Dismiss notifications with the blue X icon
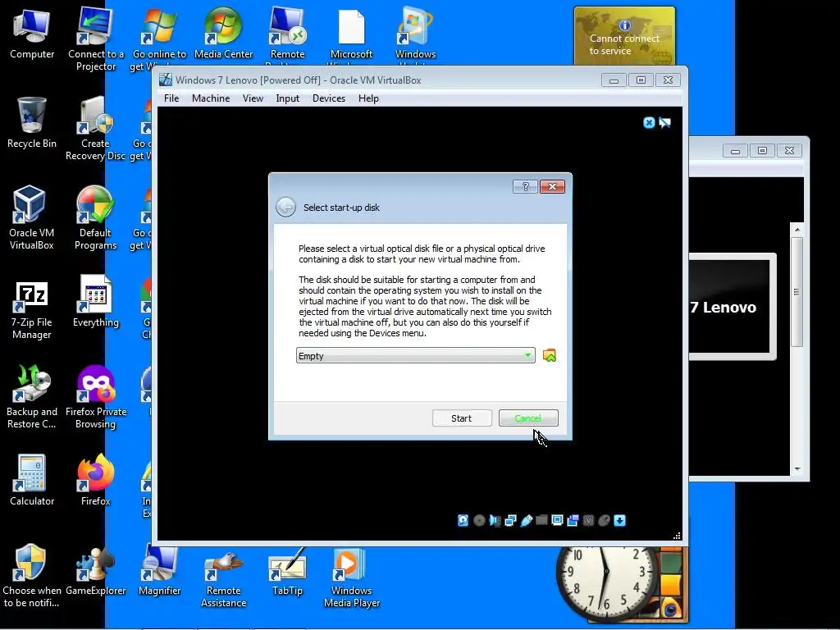 tap(649, 123)
